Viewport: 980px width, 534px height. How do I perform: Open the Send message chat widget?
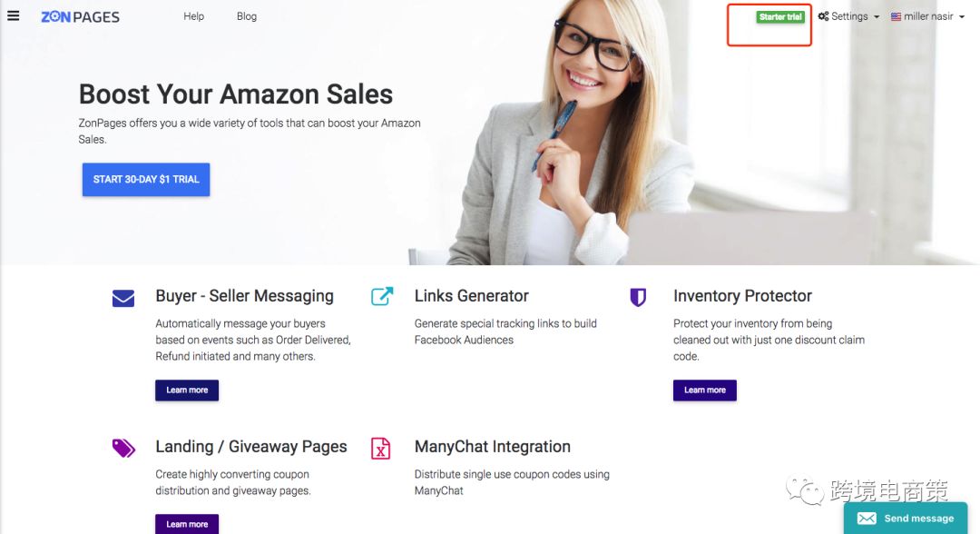[905, 518]
